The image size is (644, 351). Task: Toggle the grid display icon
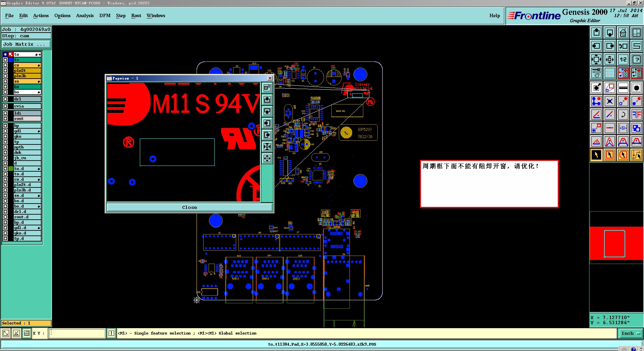610,73
